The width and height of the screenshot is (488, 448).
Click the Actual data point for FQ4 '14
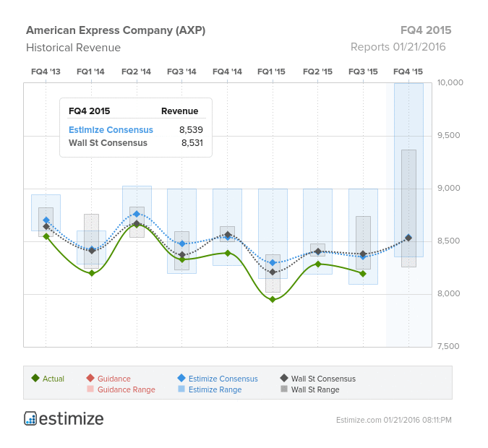pos(228,253)
